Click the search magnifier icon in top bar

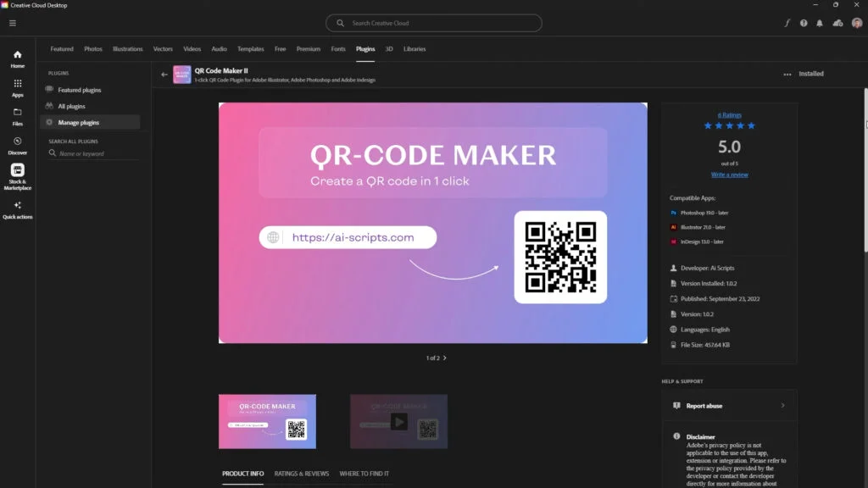[x=340, y=23]
